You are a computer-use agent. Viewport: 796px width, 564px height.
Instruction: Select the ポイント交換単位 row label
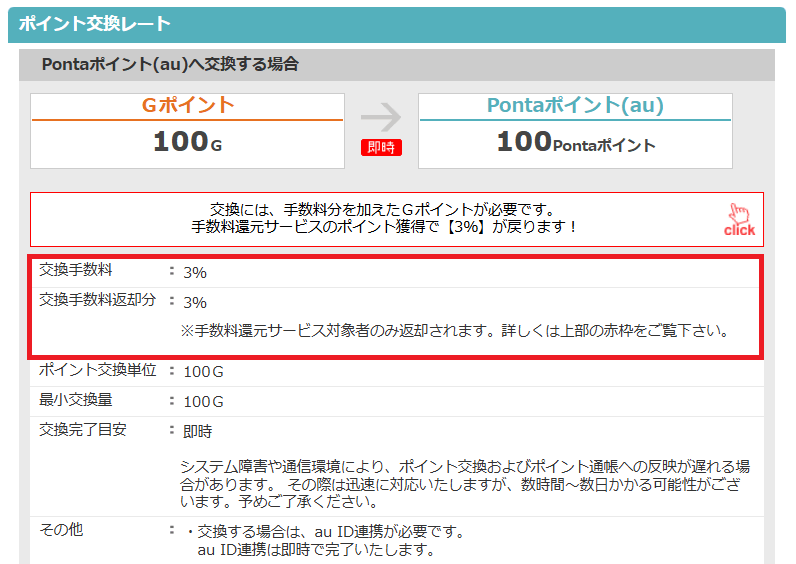[97, 370]
